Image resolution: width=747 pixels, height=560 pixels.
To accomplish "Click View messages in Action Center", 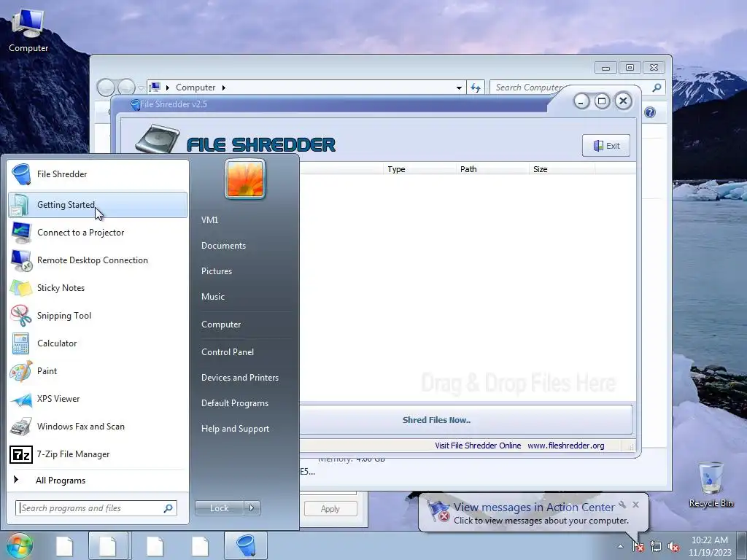I will 534,507.
